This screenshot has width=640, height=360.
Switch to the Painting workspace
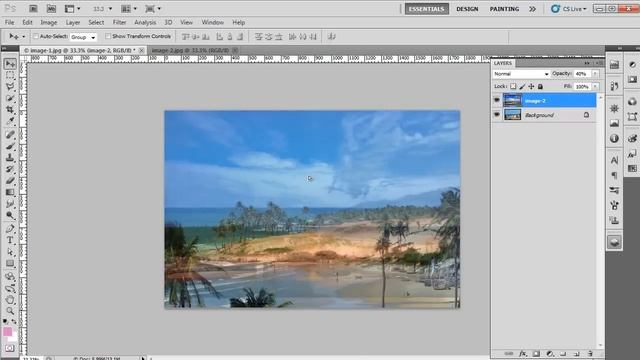504,9
